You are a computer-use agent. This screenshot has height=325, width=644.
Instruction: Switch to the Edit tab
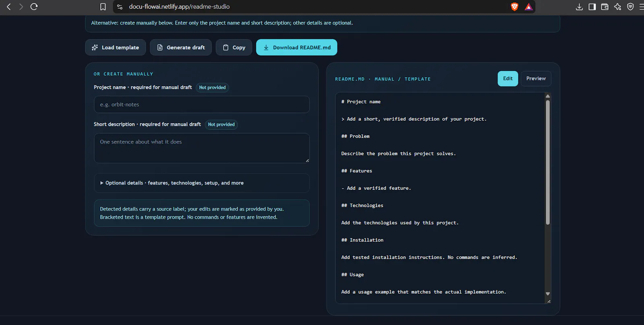click(x=508, y=78)
